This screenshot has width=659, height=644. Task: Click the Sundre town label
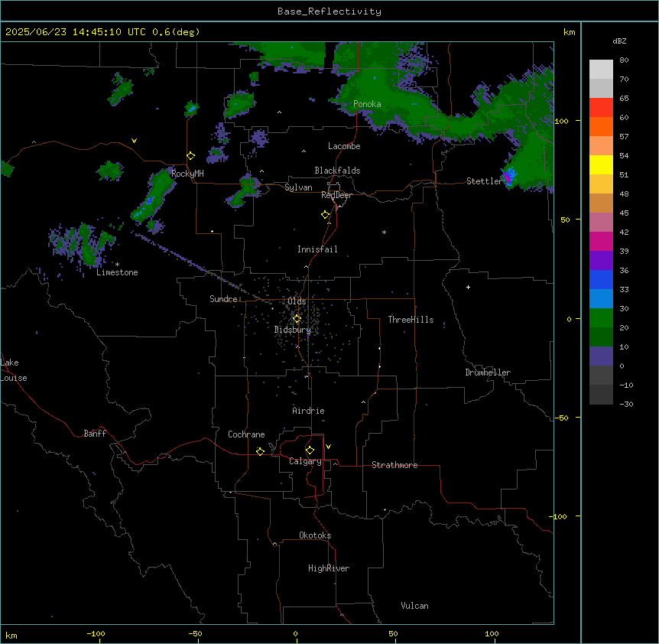point(223,299)
